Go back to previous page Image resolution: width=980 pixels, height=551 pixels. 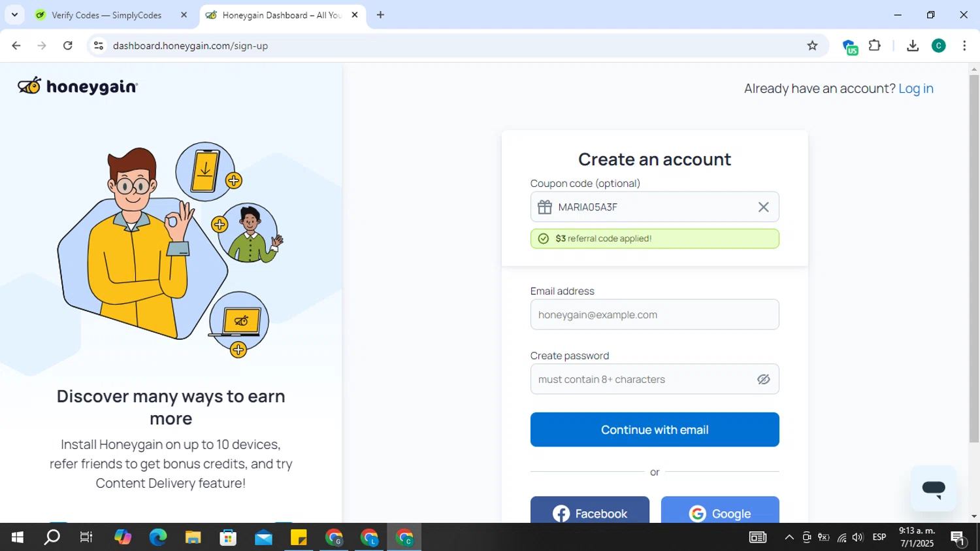(x=16, y=46)
